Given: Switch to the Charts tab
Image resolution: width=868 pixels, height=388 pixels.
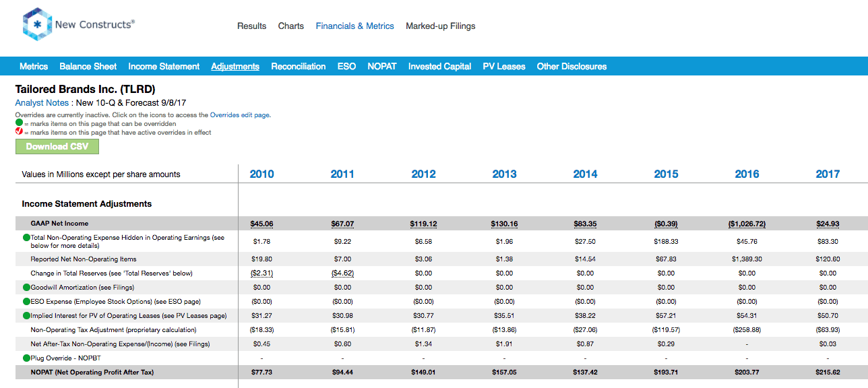Looking at the screenshot, I should click(x=291, y=26).
